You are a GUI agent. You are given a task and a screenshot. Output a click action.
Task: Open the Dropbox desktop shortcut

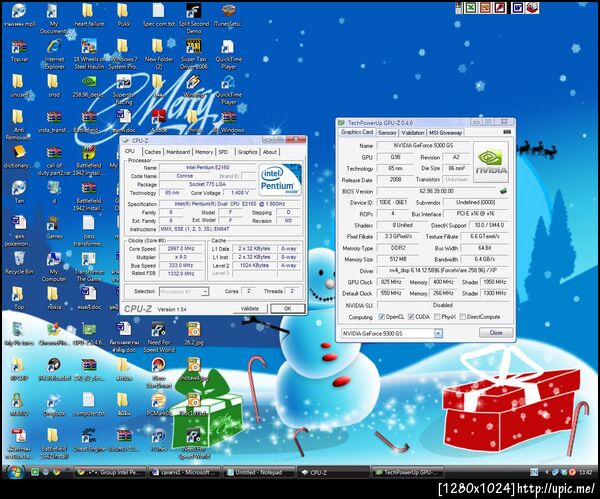pyautogui.click(x=54, y=404)
